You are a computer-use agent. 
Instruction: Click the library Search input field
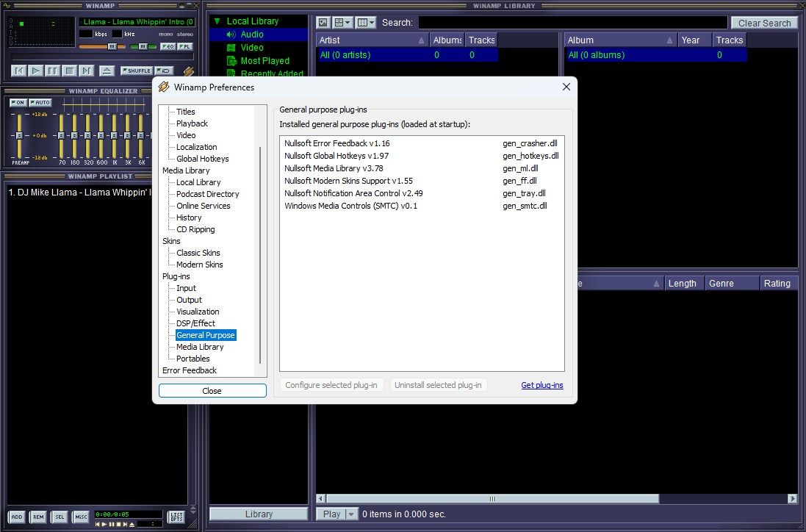click(x=573, y=23)
